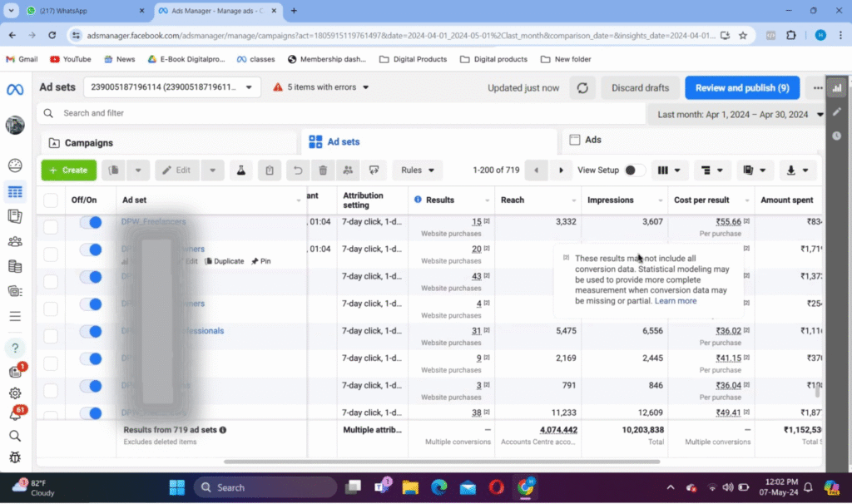This screenshot has width=852, height=504.
Task: Toggle the ad set with 31 results
Action: [x=91, y=331]
